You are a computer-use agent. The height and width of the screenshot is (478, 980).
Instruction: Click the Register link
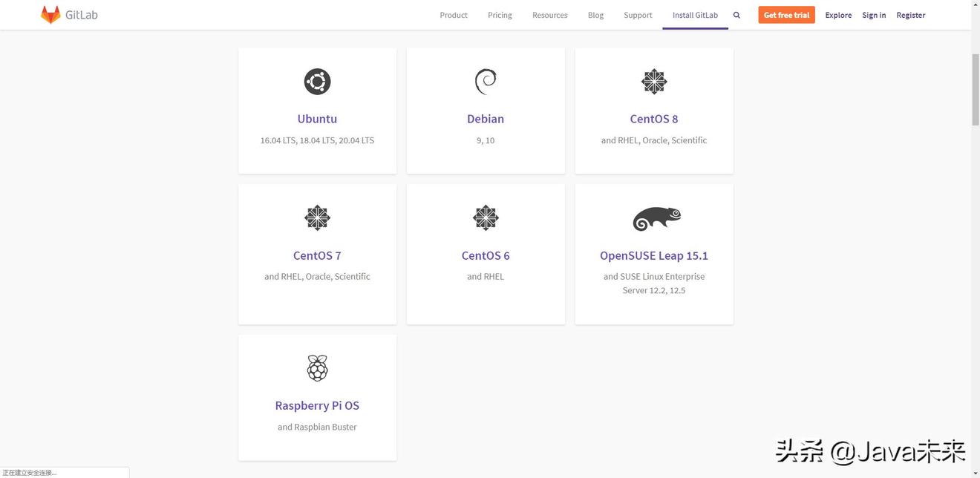(x=910, y=15)
